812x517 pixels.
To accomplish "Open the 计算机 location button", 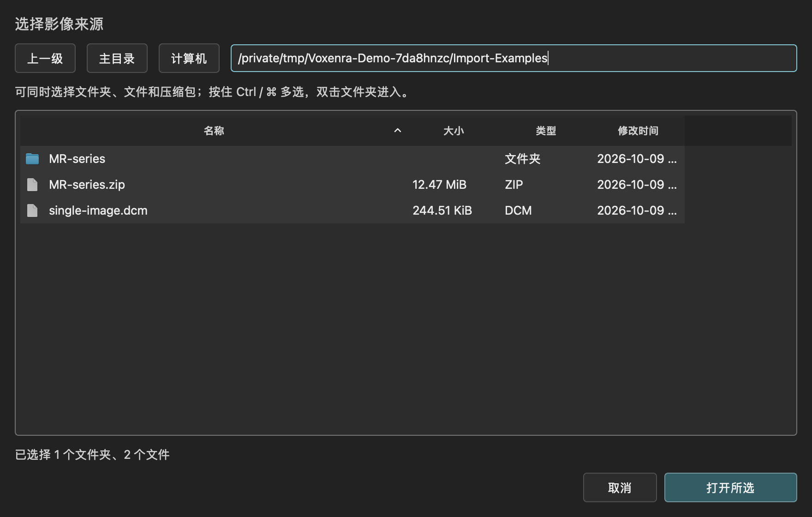I will [x=189, y=58].
